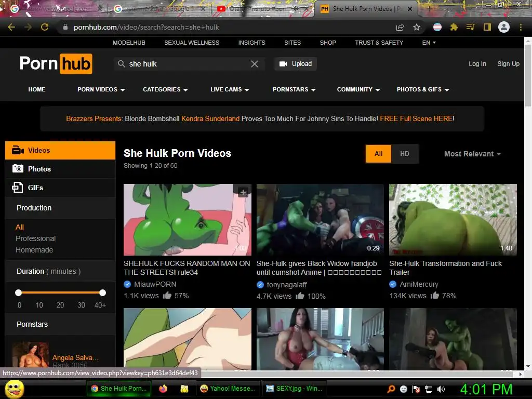Screen dimensions: 532x399
Task: Bookmark this page with the star icon
Action: (x=417, y=27)
